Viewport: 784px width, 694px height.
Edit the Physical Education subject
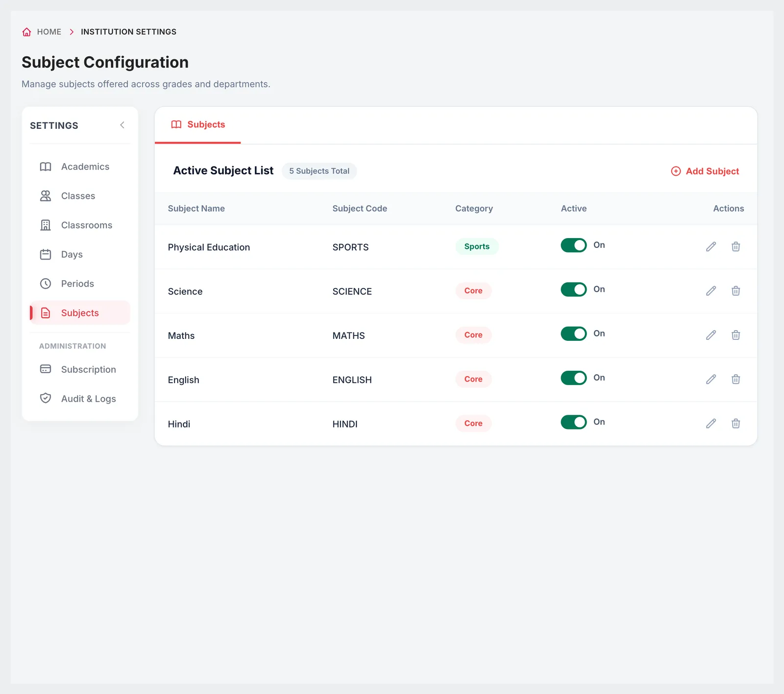[711, 247]
